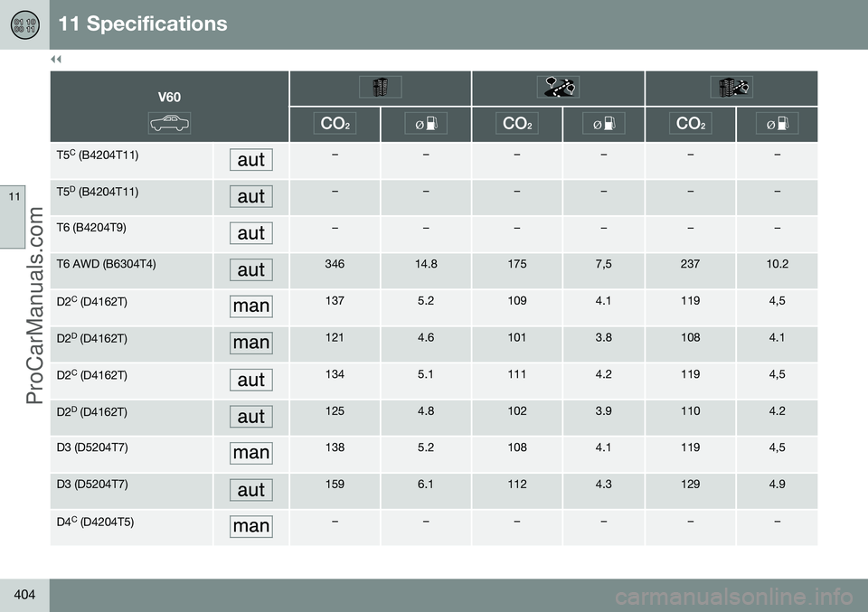Screen dimensions: 868x612
Task: Click the fuel pump icon under extra-urban cycle
Action: tap(603, 124)
